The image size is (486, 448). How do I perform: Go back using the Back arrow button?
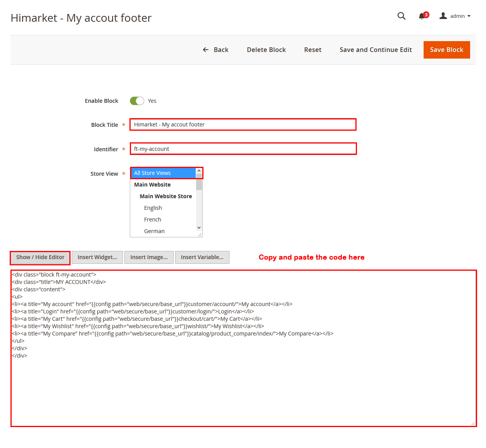click(x=215, y=50)
